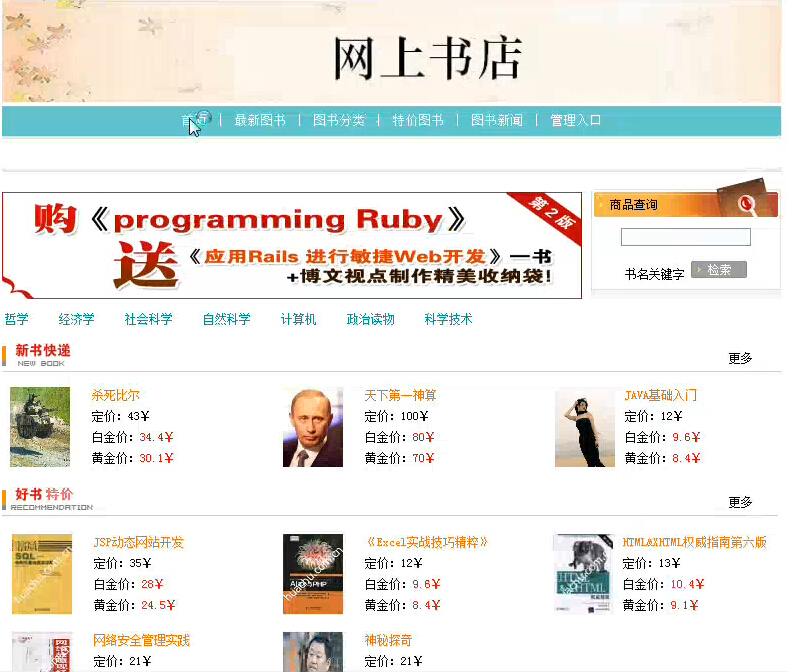Click the 商品查询 panel heading

click(633, 204)
